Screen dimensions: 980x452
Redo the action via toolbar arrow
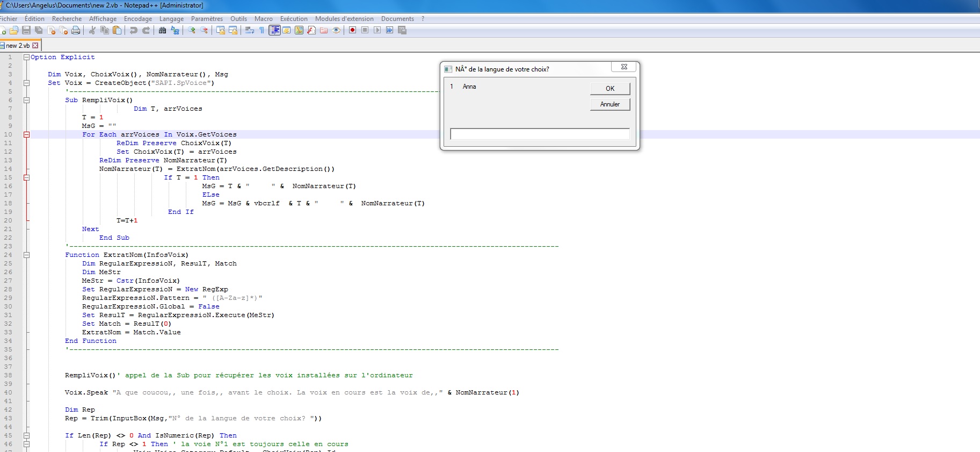tap(146, 30)
